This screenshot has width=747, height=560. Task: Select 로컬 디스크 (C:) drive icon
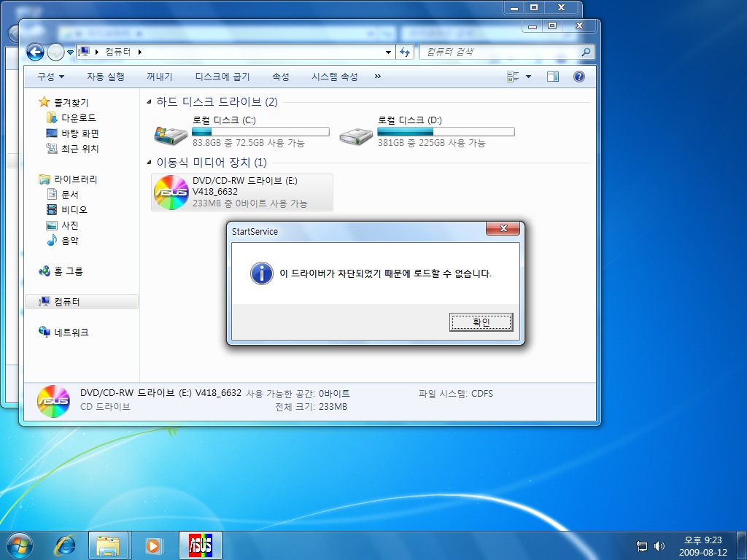coord(171,135)
